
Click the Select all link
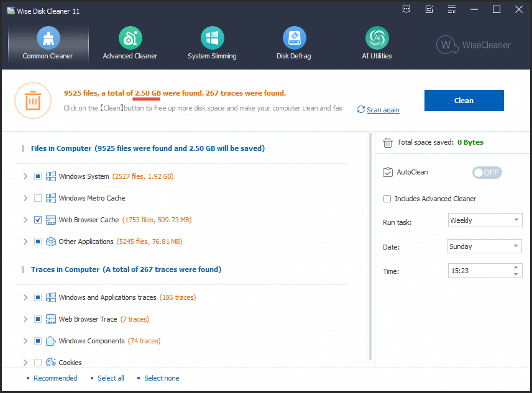tap(111, 378)
